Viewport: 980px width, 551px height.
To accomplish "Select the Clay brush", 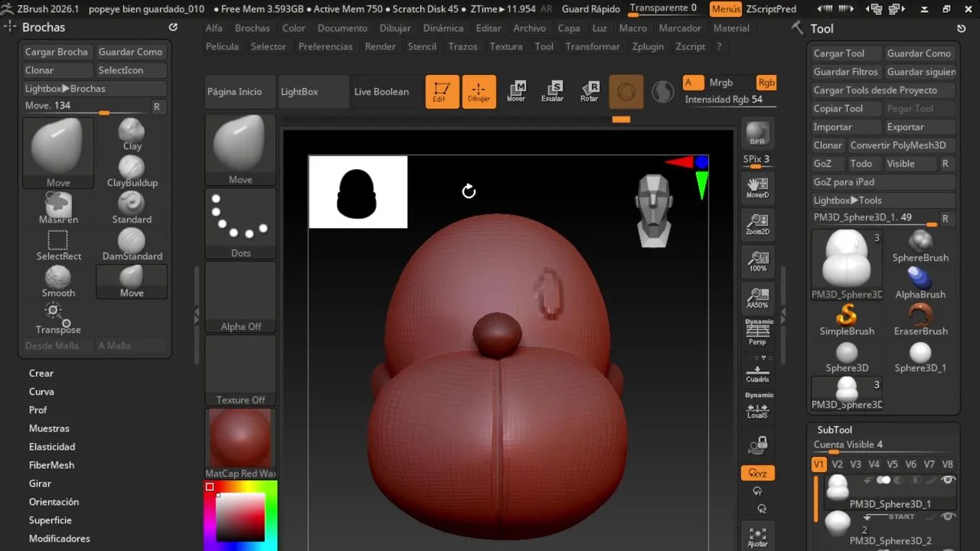I will [132, 134].
